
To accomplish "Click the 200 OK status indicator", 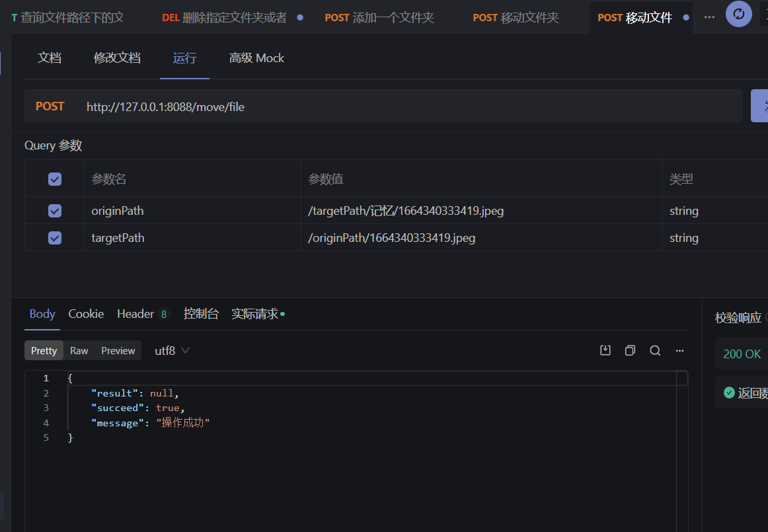I will click(x=741, y=354).
